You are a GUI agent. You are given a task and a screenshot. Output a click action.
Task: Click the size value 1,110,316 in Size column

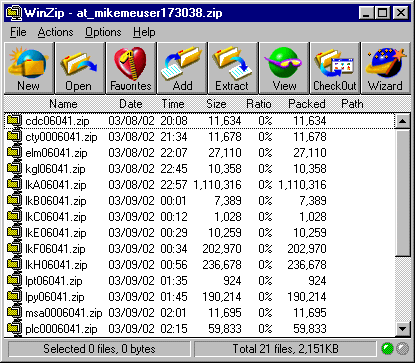click(x=217, y=185)
